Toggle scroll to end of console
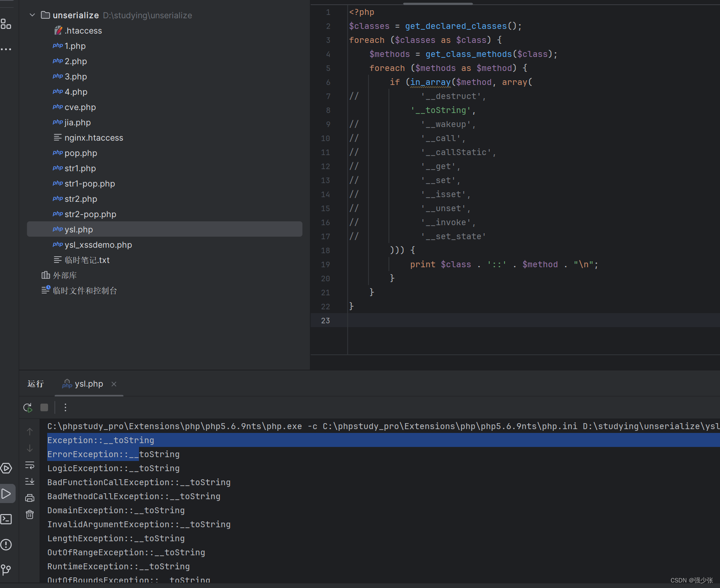 coord(30,481)
